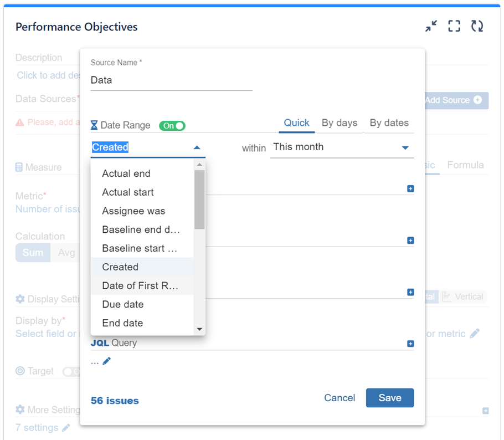
Task: Click the plus icon beside Add Source
Action: click(x=477, y=100)
